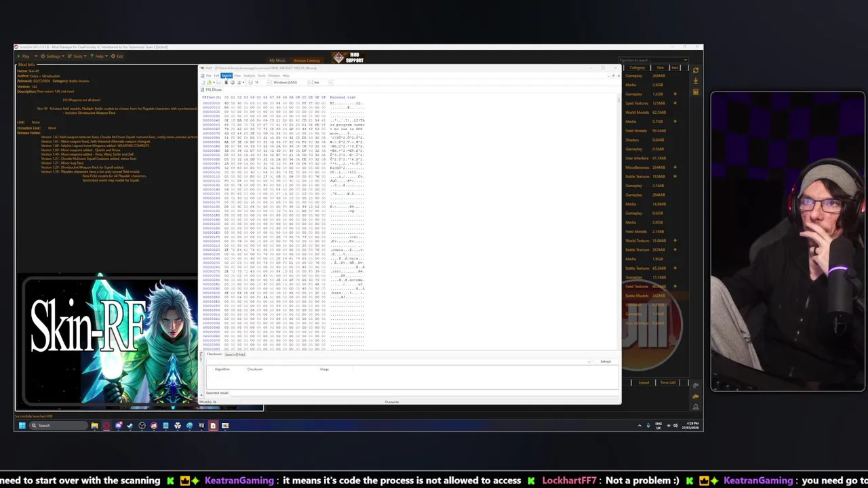Click the download mod icon
The height and width of the screenshot is (488, 868).
tap(696, 81)
